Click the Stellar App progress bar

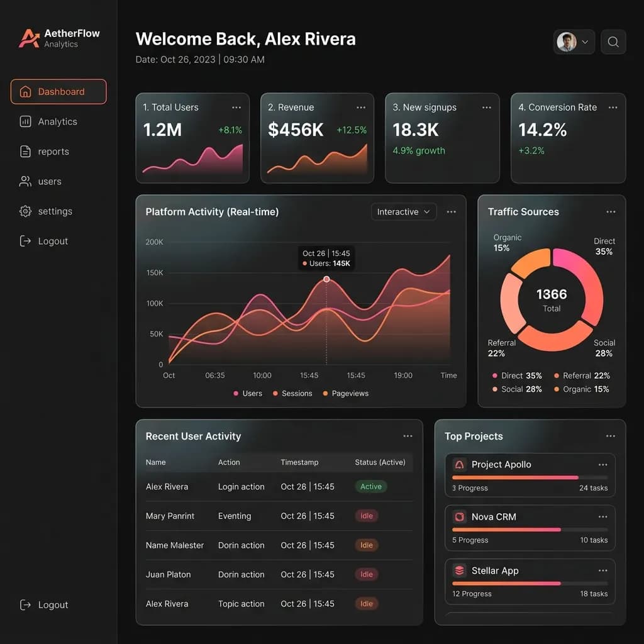[x=530, y=584]
